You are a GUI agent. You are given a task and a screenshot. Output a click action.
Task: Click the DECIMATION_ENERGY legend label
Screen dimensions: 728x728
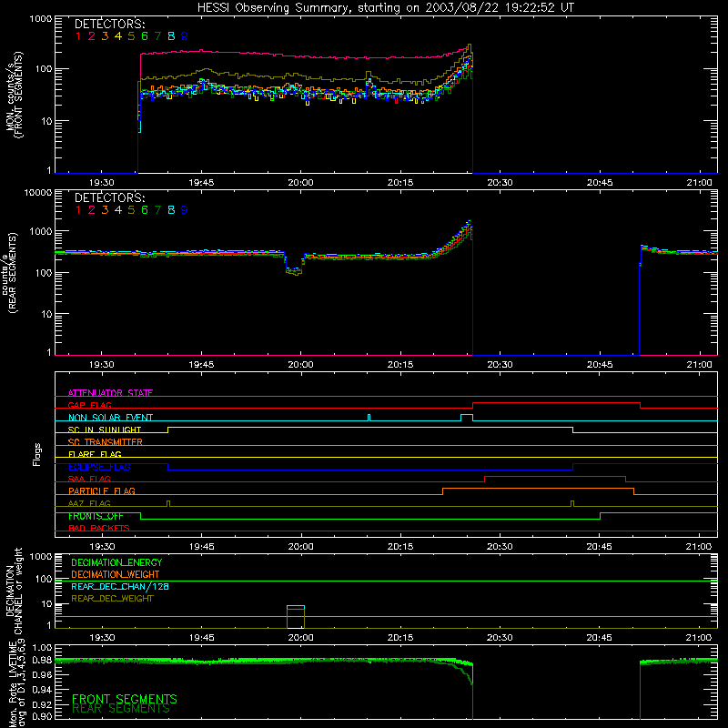[116, 562]
